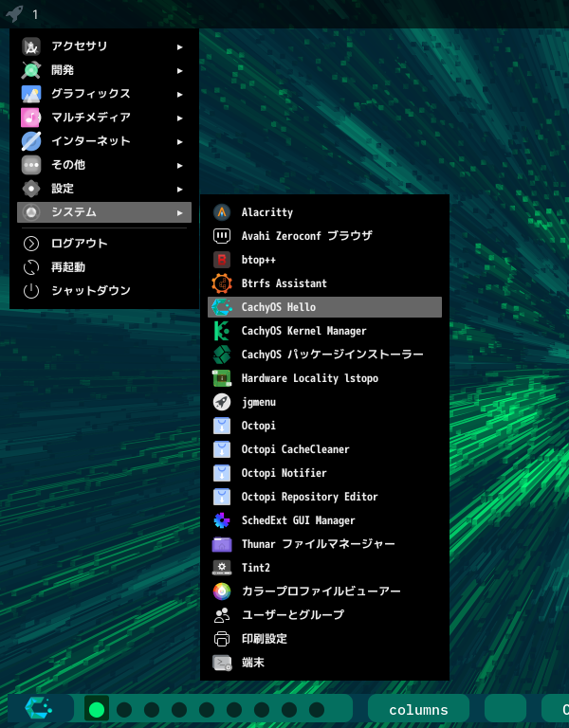The image size is (569, 728).
Task: Click the カラープロファイルビューアー color wheel icon
Action: click(x=222, y=591)
